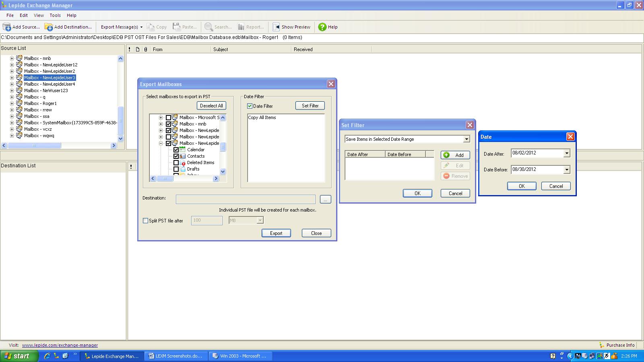Click the Report toolbar icon
Viewport: 644px width, 362px height.
pos(241,27)
